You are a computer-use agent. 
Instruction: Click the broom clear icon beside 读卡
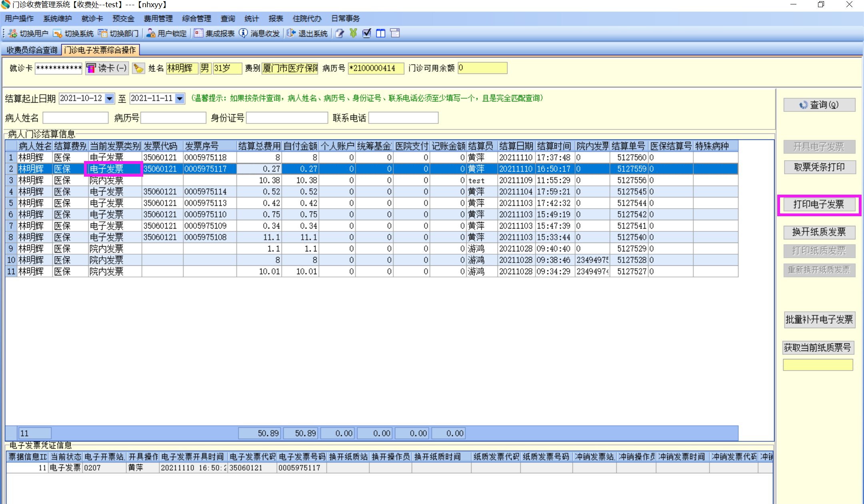pyautogui.click(x=138, y=68)
